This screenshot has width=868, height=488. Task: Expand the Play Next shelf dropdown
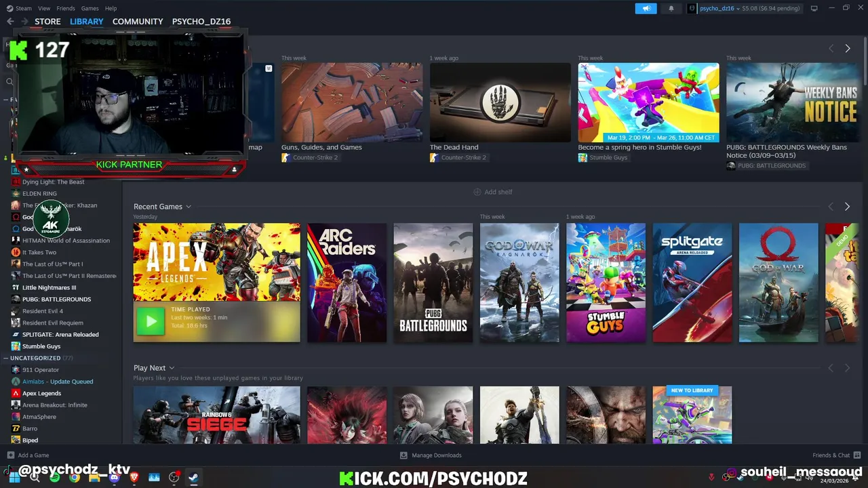pyautogui.click(x=172, y=368)
